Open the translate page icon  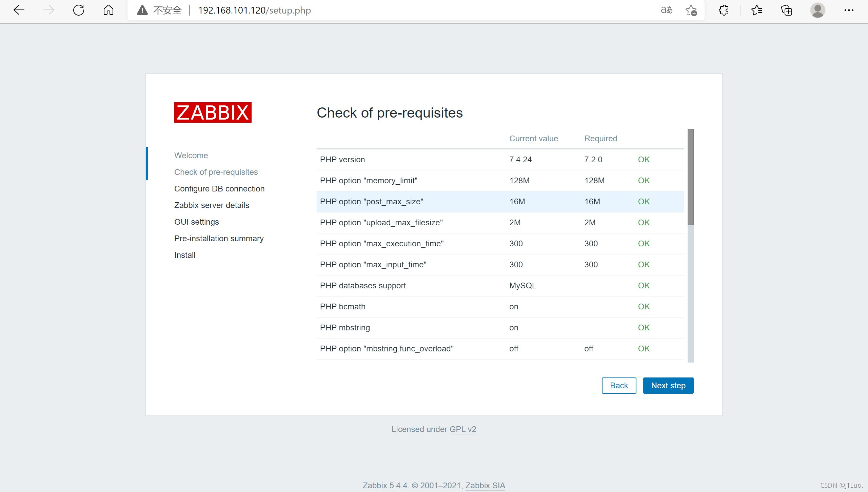[666, 10]
